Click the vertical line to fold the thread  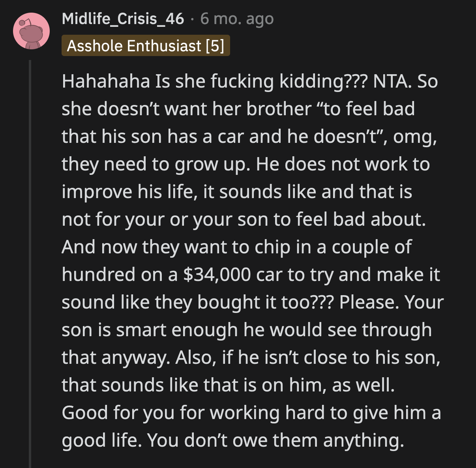[x=32, y=256]
